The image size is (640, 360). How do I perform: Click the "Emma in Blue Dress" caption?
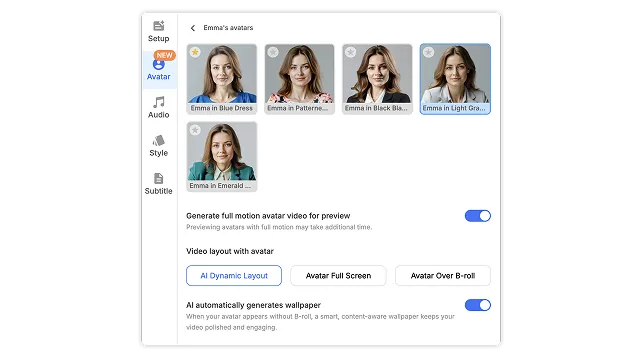tap(222, 108)
